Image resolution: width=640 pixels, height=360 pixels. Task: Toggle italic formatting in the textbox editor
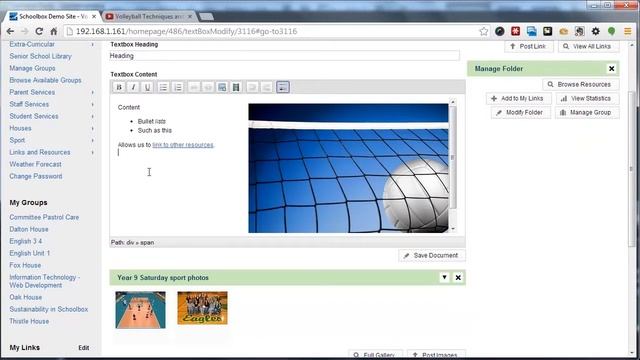(133, 87)
